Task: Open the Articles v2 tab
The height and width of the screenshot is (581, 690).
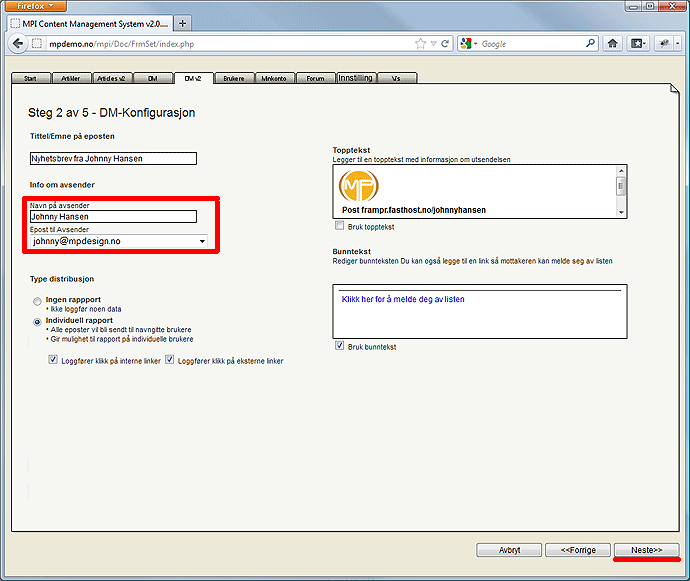Action: [x=111, y=78]
